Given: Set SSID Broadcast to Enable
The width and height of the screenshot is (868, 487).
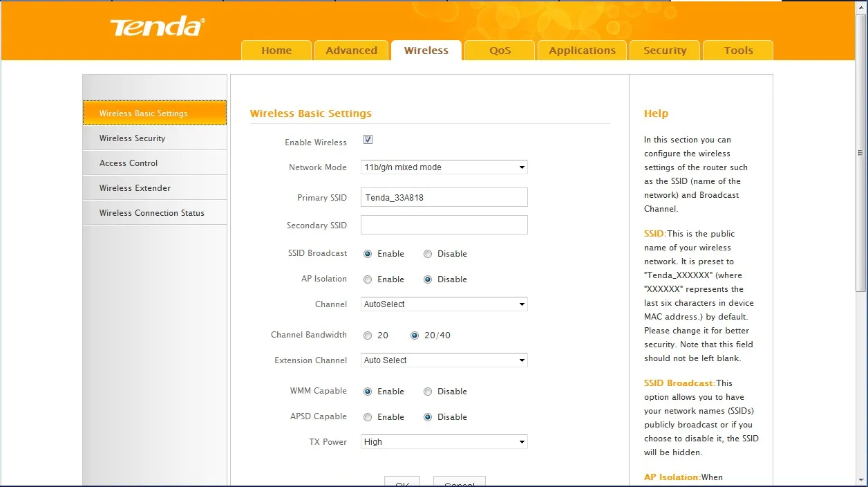Looking at the screenshot, I should point(368,254).
